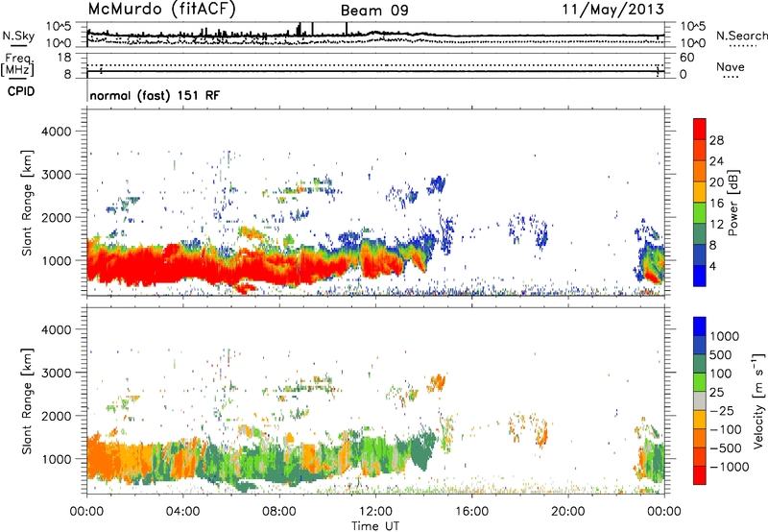Click the 4000 tick of the velocity panel
Screen dimensions: 768x532
point(56,329)
